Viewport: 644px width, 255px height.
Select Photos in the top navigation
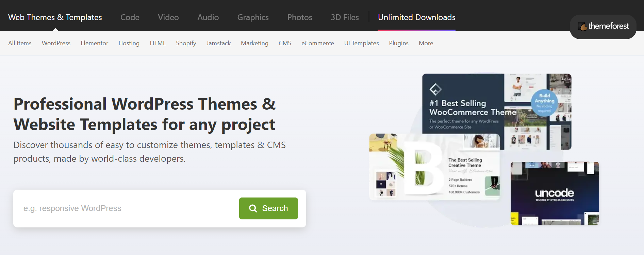pos(299,17)
